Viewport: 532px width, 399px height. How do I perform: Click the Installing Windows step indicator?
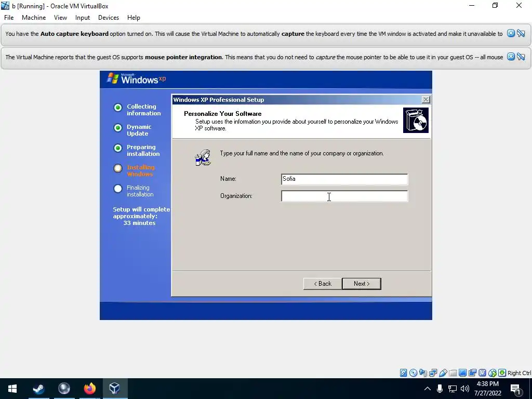pyautogui.click(x=118, y=168)
